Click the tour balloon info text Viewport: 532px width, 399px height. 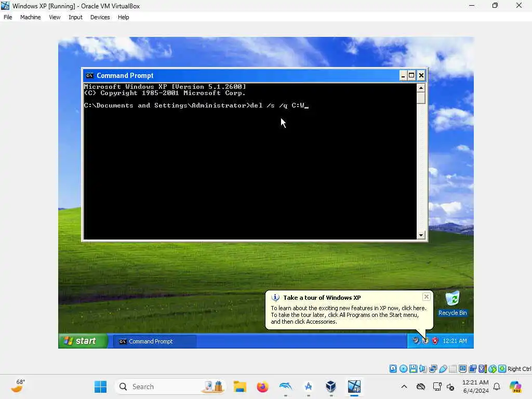(349, 315)
